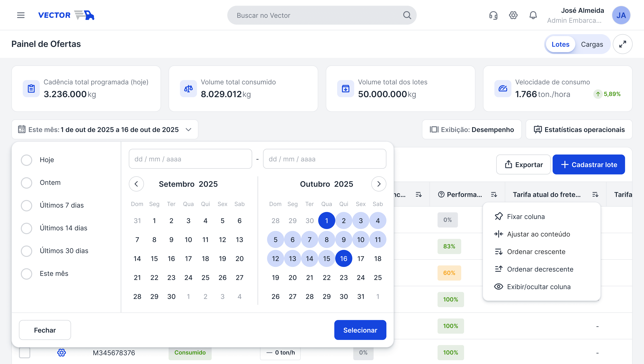The image size is (644, 364).
Task: Click the fullscreen expand arrows button
Action: (x=622, y=44)
